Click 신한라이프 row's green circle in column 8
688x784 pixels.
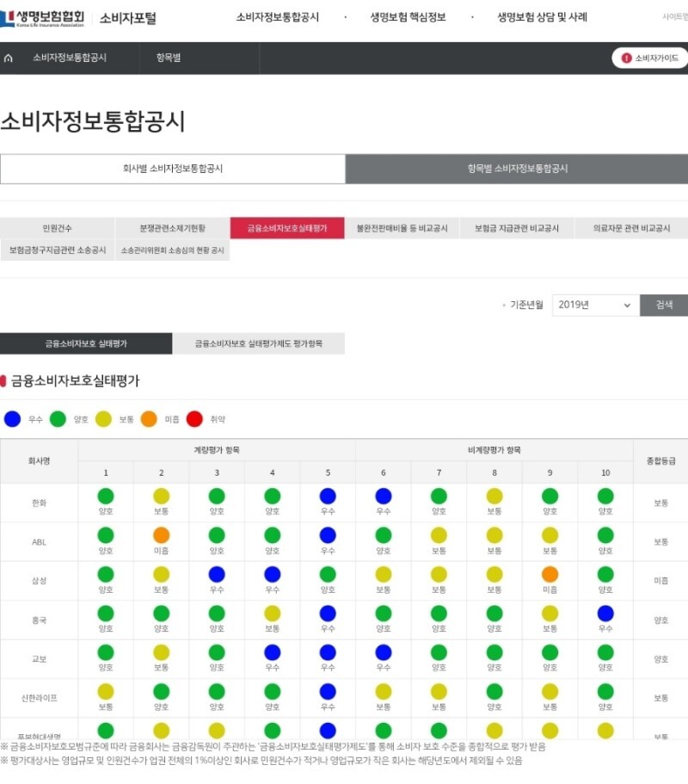494,692
